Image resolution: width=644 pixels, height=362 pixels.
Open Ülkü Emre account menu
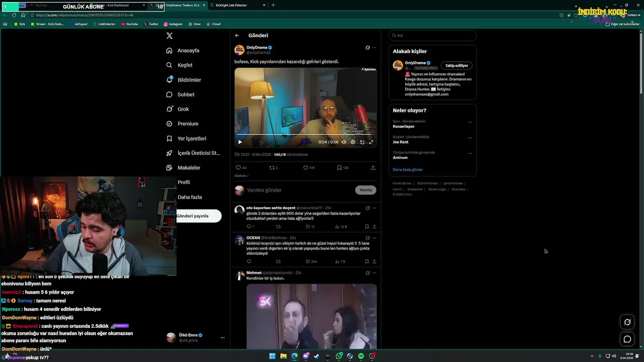(x=197, y=337)
